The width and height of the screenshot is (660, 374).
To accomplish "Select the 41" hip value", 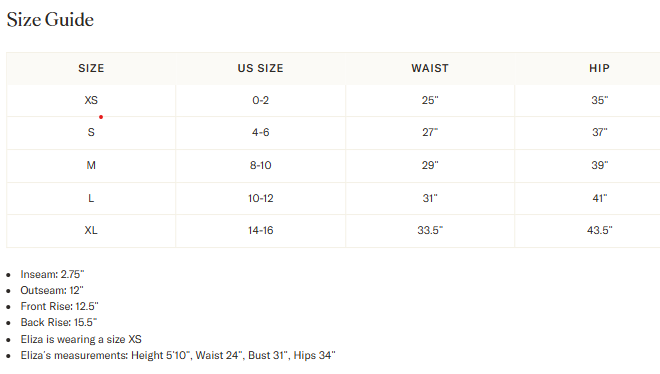I will click(599, 198).
